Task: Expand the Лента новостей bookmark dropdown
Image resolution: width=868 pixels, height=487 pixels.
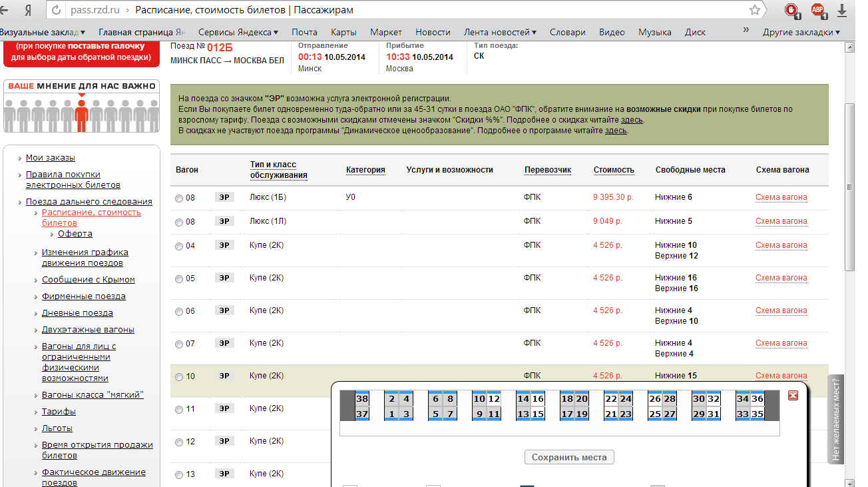Action: tap(501, 32)
